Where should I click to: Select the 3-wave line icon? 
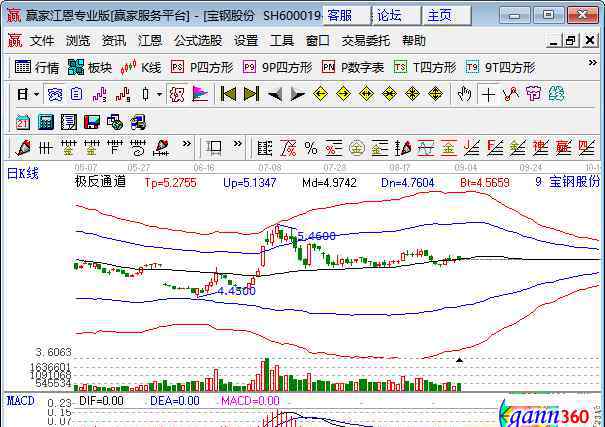100,94
